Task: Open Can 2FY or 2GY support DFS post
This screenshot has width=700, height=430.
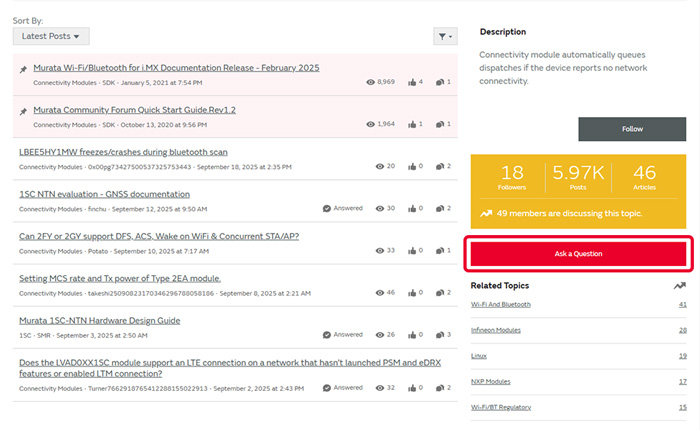Action: 159,236
